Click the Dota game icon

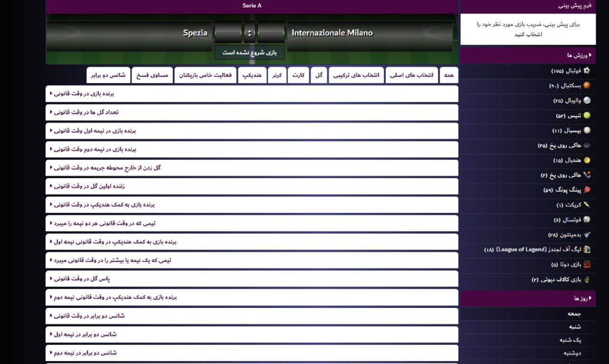587,264
